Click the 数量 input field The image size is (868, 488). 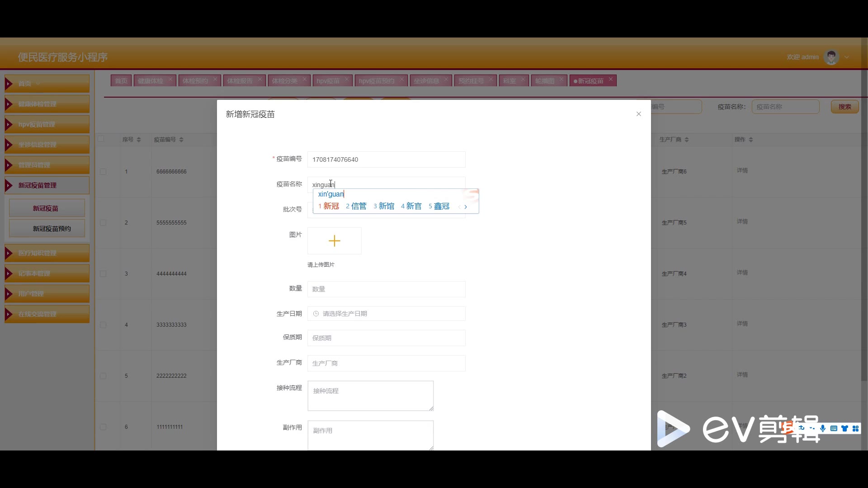[386, 289]
